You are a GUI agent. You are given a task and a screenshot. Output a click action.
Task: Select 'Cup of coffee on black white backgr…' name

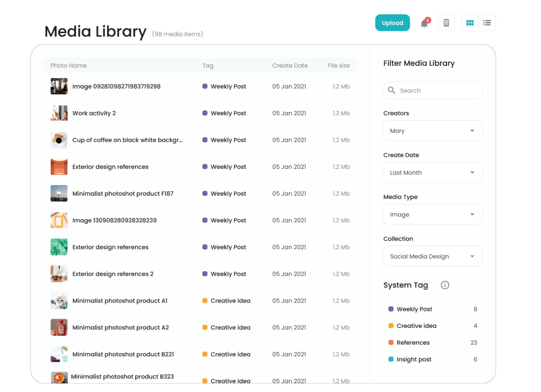pyautogui.click(x=127, y=140)
